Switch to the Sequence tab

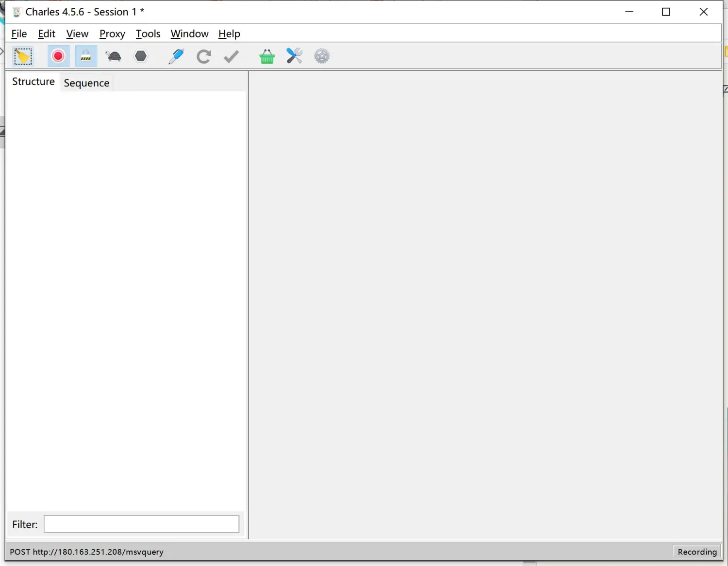pos(86,83)
